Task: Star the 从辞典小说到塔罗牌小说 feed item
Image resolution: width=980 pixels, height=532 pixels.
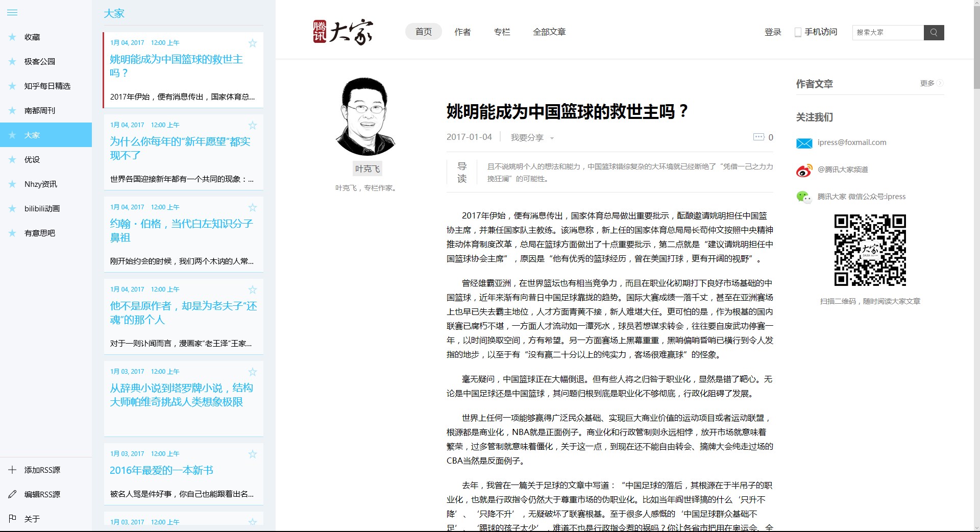Action: [x=252, y=372]
